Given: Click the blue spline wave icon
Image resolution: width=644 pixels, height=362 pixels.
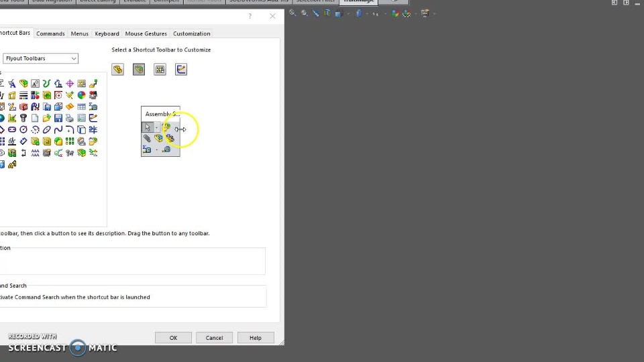Looking at the screenshot, I should (x=58, y=129).
